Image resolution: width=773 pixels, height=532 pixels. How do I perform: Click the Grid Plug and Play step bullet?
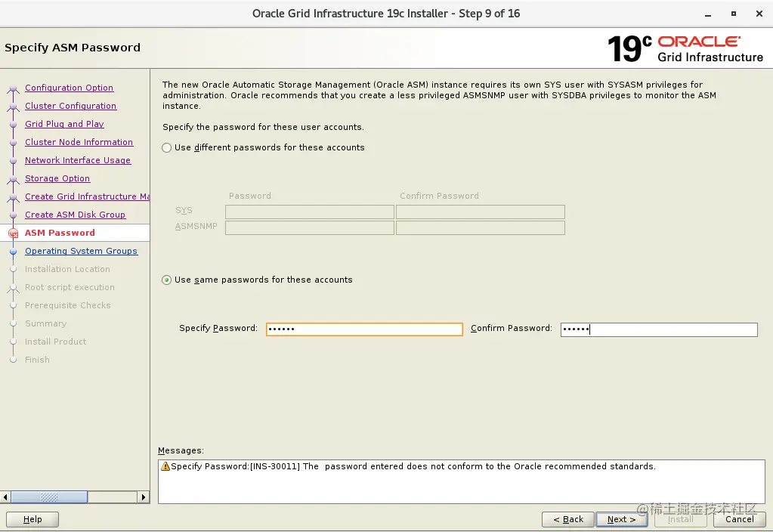14,125
